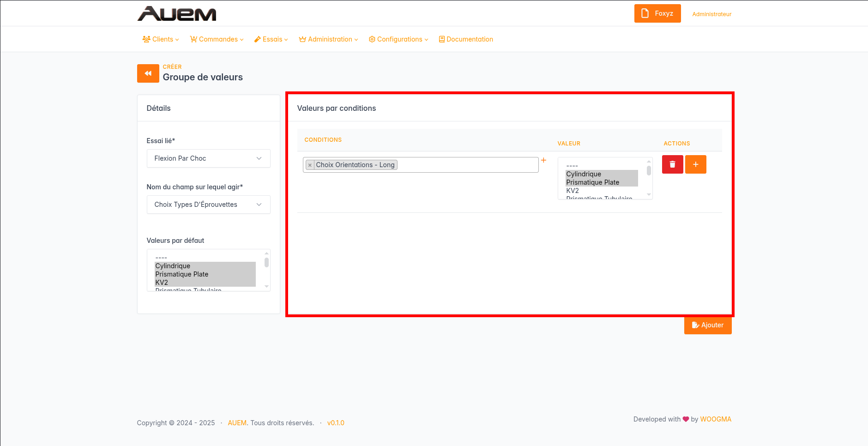Expand the Essais menu
Viewport: 868px width, 446px height.
(271, 39)
